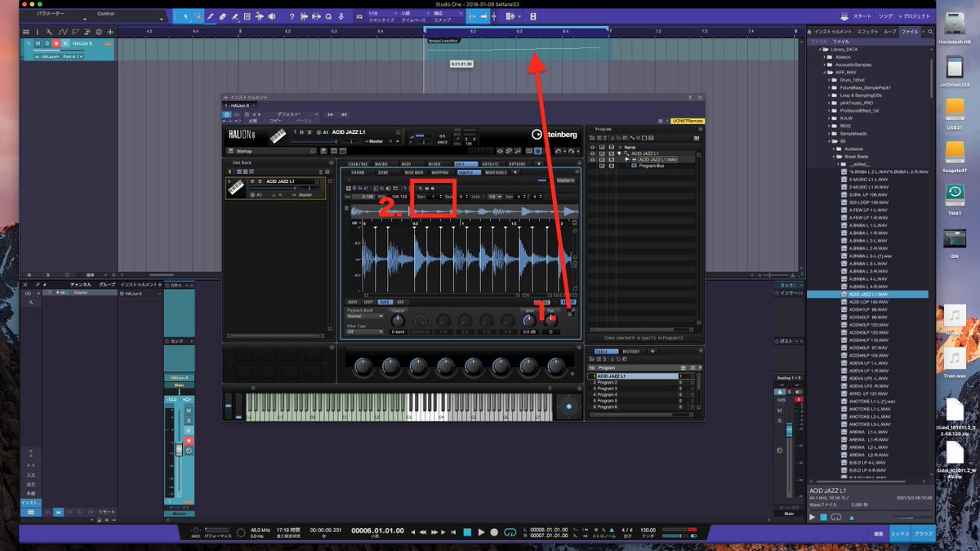The height and width of the screenshot is (551, 980).
Task: Toggle the transport Loop button
Action: click(x=510, y=532)
